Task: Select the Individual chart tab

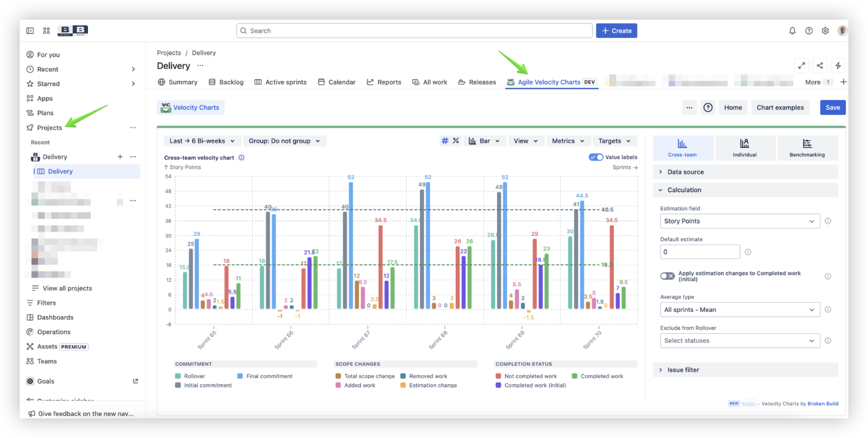Action: click(x=744, y=148)
